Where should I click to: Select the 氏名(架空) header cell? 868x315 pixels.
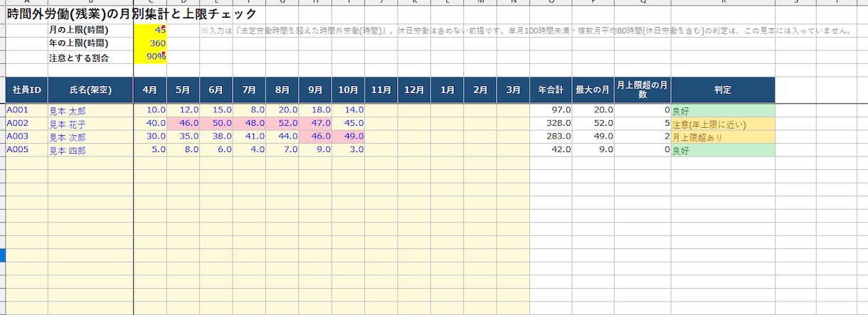(90, 90)
